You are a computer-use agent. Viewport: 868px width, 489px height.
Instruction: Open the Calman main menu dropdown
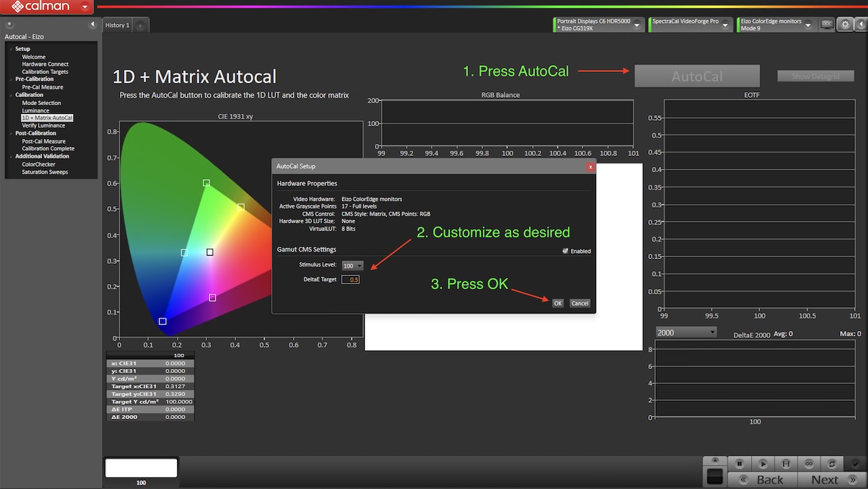point(84,7)
